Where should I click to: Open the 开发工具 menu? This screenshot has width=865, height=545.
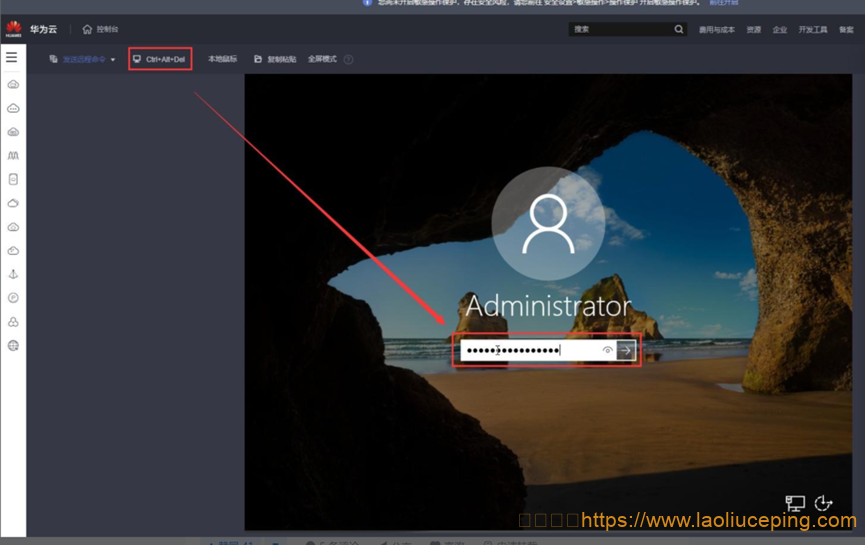[812, 30]
